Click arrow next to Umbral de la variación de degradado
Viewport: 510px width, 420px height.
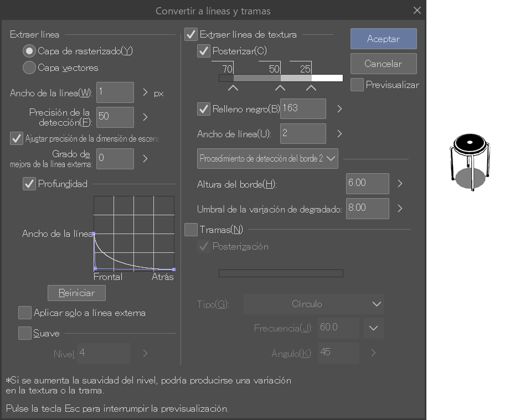pos(400,209)
